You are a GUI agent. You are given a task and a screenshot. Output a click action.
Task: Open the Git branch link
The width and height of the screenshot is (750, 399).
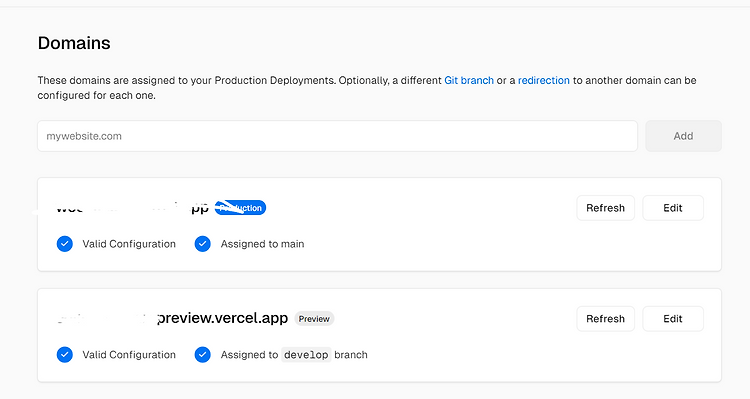469,80
